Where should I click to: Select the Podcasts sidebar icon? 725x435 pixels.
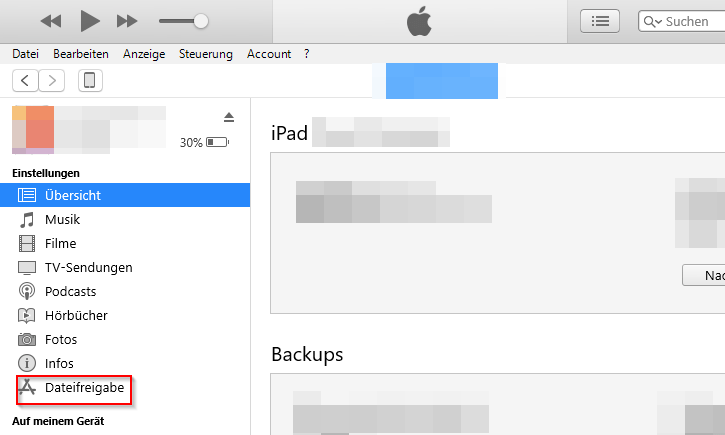tap(27, 291)
